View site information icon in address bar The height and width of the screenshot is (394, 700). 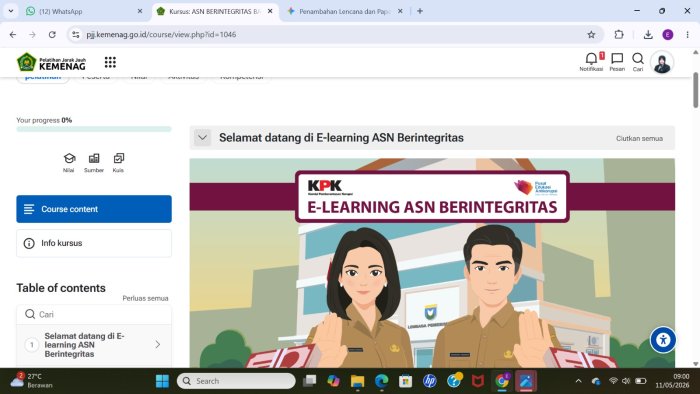[x=75, y=34]
